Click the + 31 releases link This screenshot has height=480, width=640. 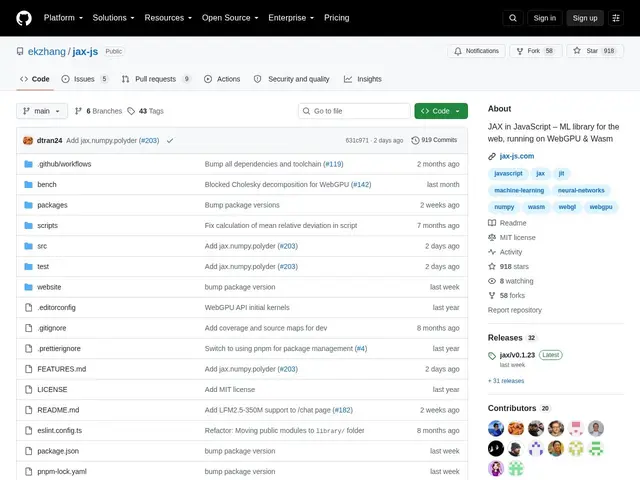[506, 381]
